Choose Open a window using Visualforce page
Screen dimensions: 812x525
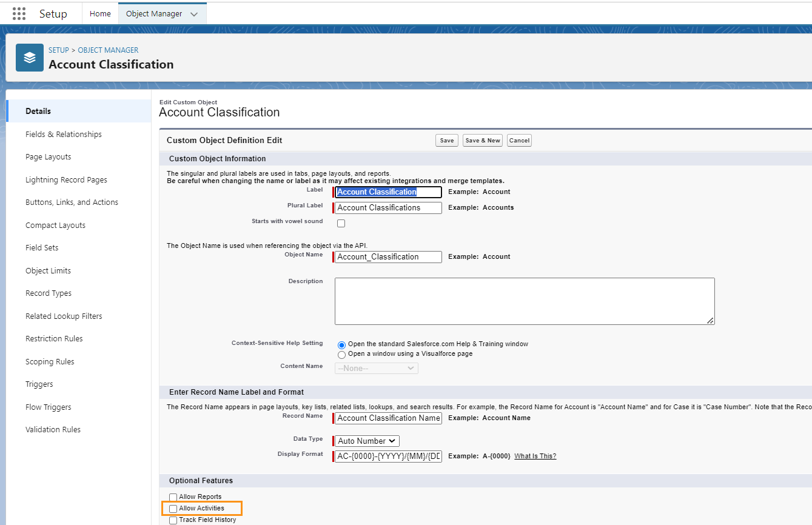tap(341, 355)
